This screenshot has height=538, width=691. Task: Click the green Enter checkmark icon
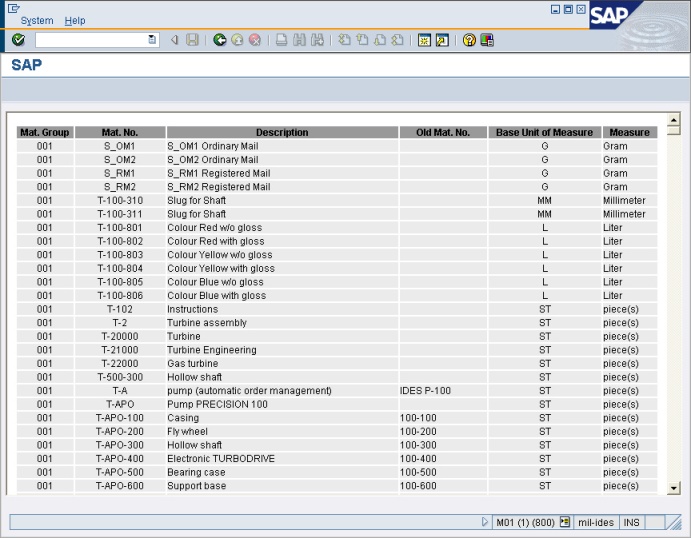click(x=18, y=40)
